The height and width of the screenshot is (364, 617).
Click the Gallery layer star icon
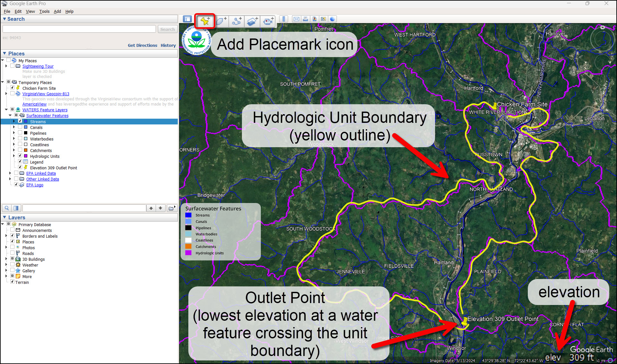tap(18, 271)
